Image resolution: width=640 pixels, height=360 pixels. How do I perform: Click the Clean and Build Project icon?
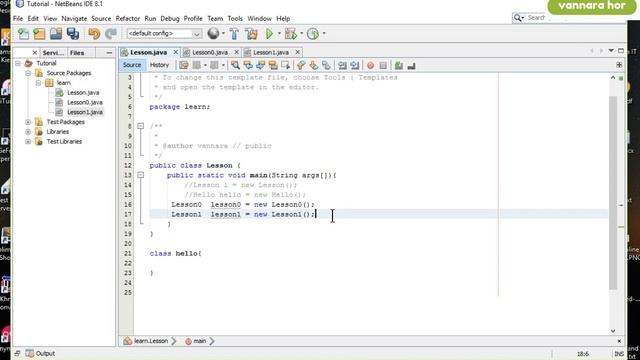pos(251,33)
